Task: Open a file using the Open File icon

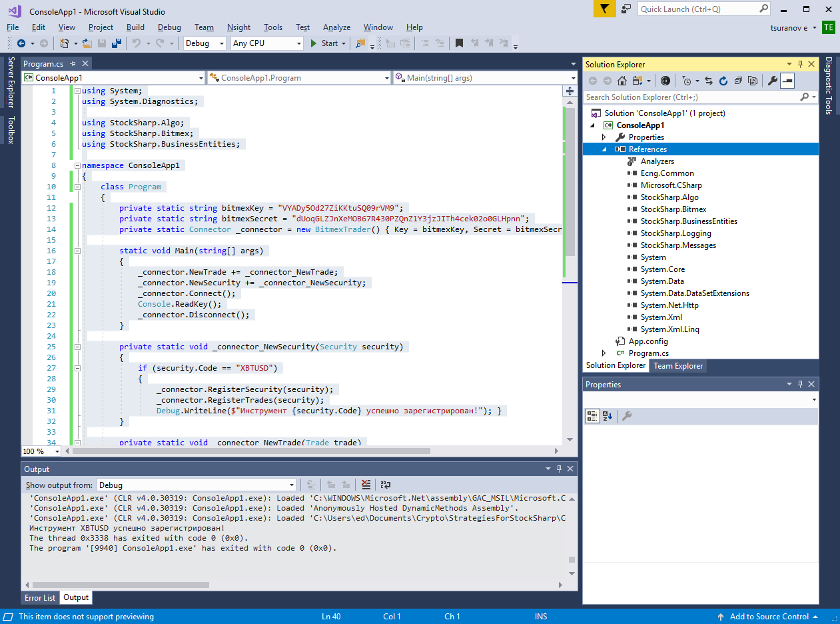Action: (88, 43)
